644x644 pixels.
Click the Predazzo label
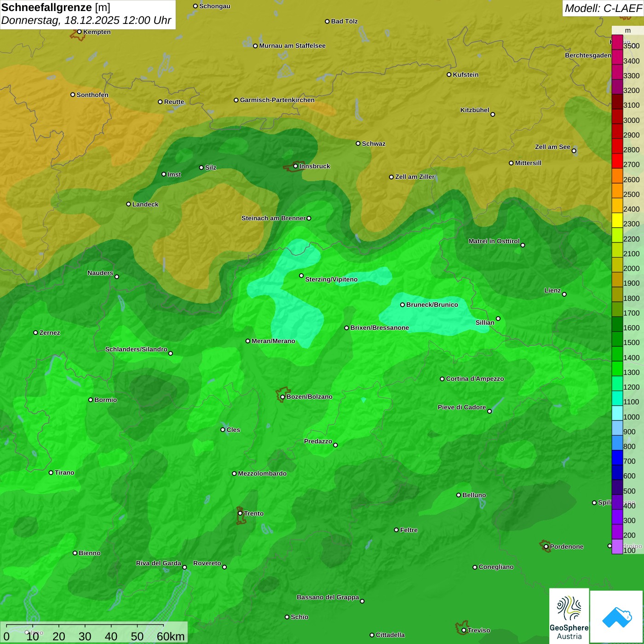click(318, 441)
